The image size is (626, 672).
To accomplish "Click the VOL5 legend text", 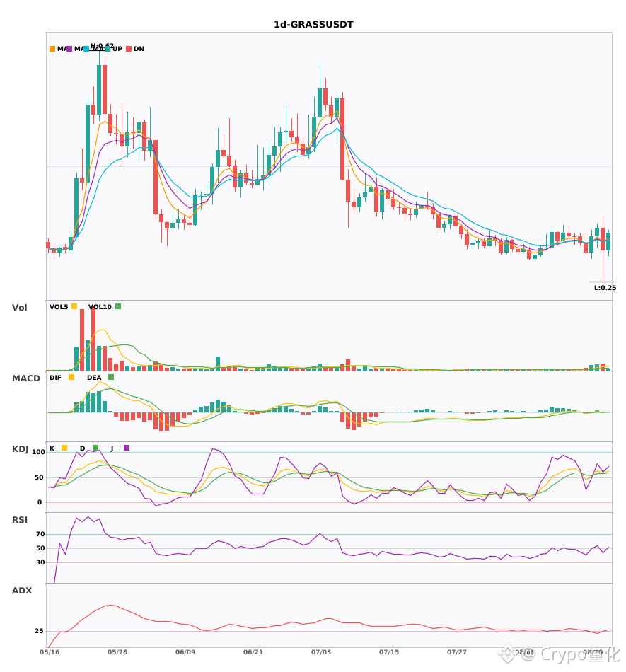I will point(59,307).
